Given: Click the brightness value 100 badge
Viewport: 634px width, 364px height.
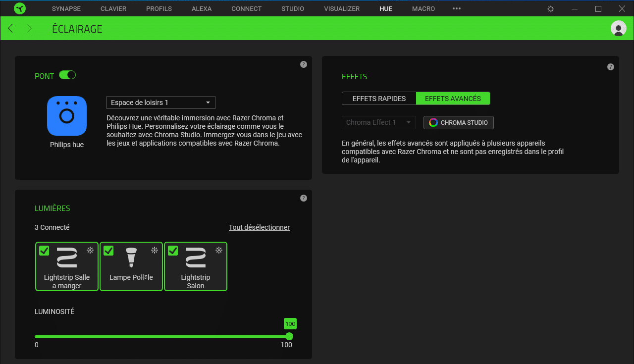Looking at the screenshot, I should [x=290, y=324].
